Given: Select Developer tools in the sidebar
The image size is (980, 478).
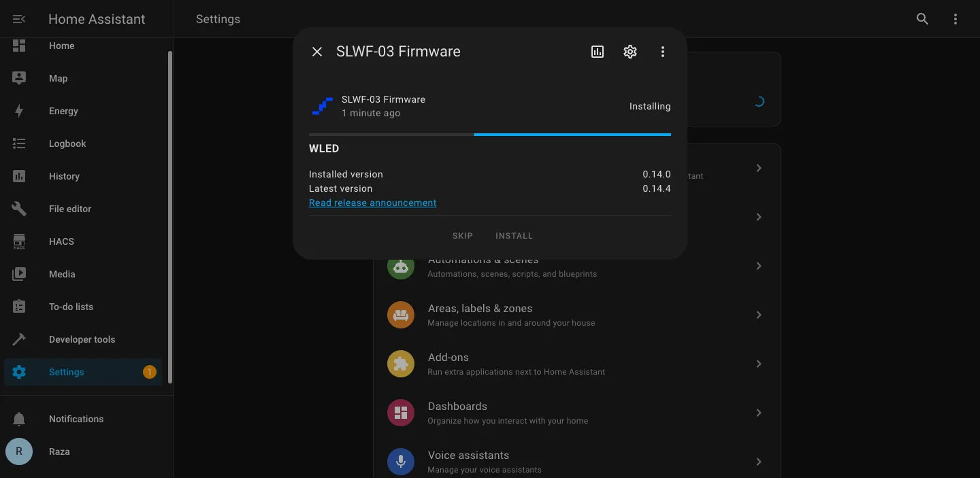Looking at the screenshot, I should click(83, 339).
